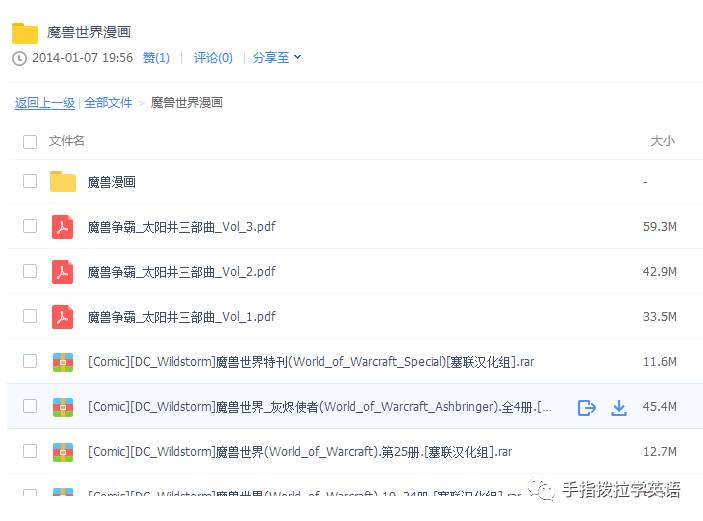703x521 pixels.
Task: Click the 文件名 column header
Action: 66,141
